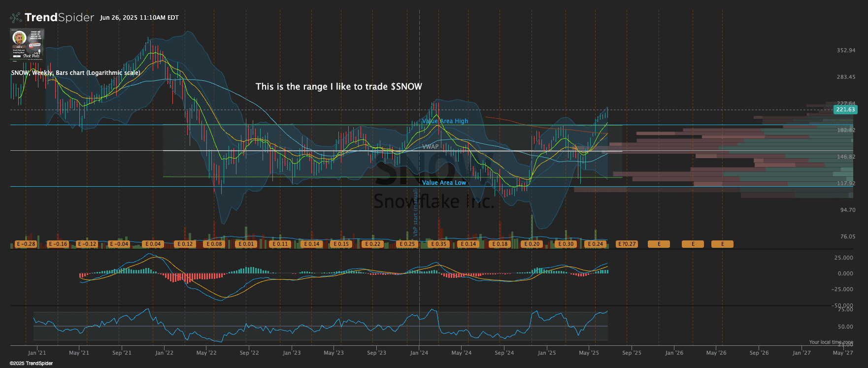This screenshot has width=868, height=368.
Task: Select the "range I like to trade $SNOW" annotation
Action: (x=338, y=87)
